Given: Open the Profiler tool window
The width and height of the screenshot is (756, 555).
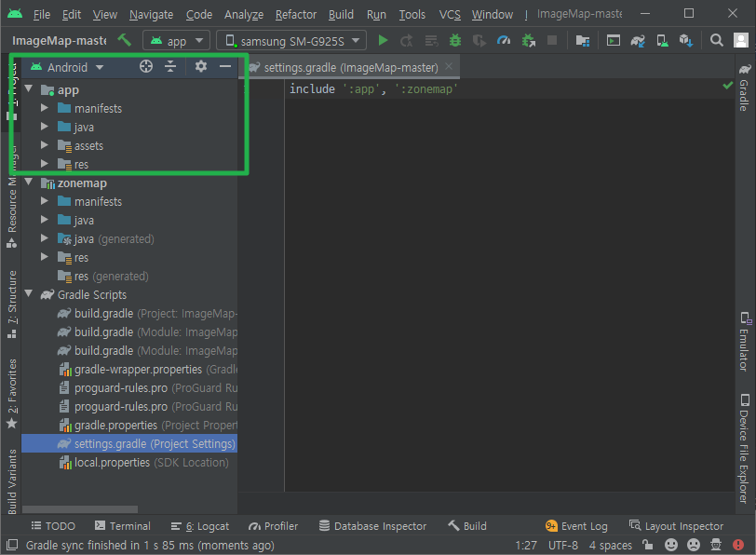Looking at the screenshot, I should tap(273, 526).
